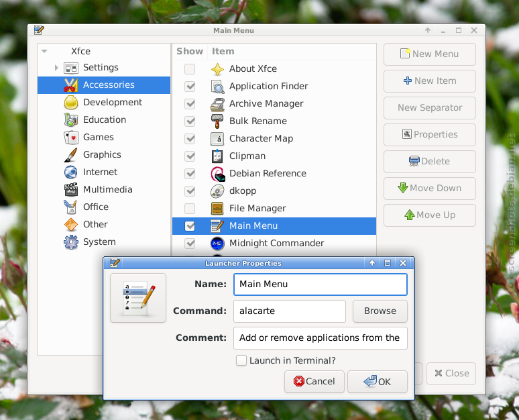519x420 pixels.
Task: Click the Debian Reference swirl icon
Action: 217,174
